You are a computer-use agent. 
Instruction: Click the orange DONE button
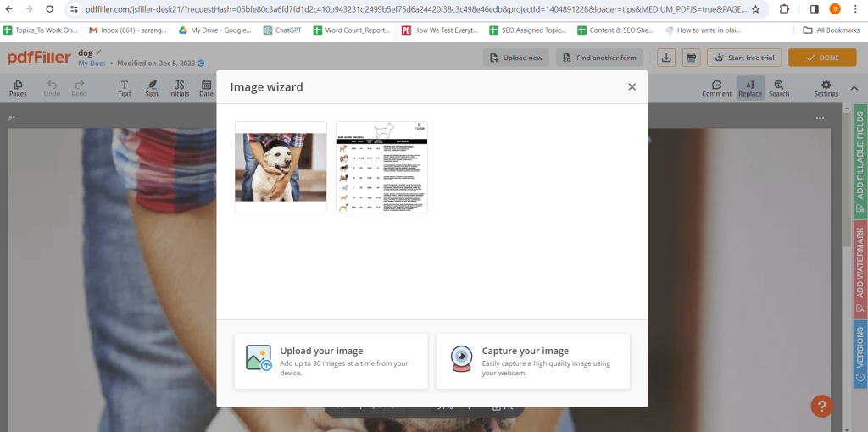pyautogui.click(x=821, y=58)
